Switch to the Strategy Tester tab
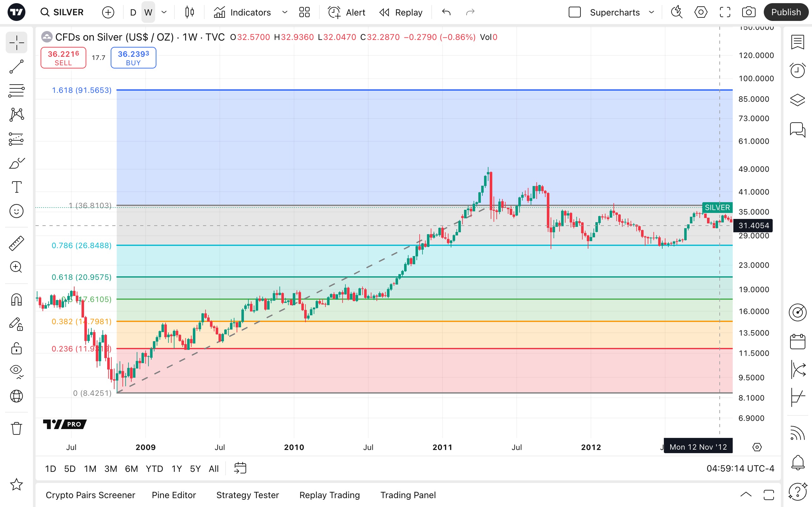 [247, 495]
